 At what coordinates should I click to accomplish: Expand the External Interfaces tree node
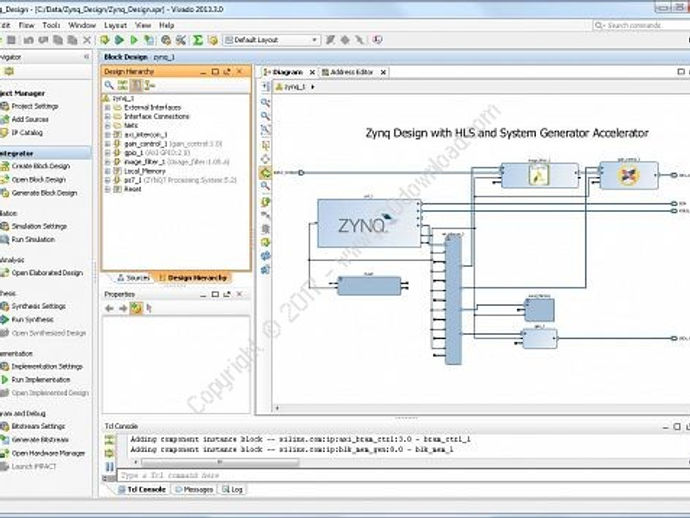tap(107, 107)
